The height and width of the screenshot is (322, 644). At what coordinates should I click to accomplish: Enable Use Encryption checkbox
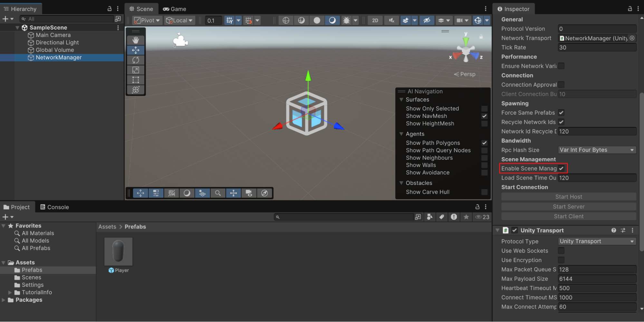[x=561, y=260]
